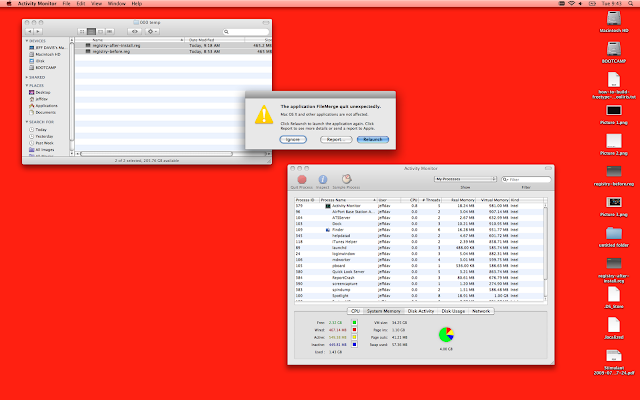Screen dimensions: 640x400
Task: Select the Stimulant pdf file on desktop
Action: [x=614, y=356]
